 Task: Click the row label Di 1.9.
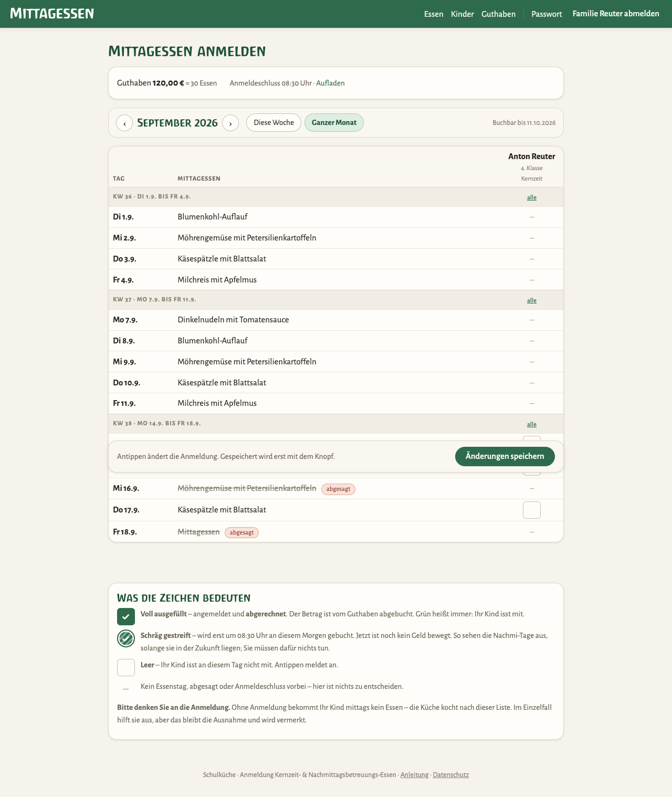123,217
